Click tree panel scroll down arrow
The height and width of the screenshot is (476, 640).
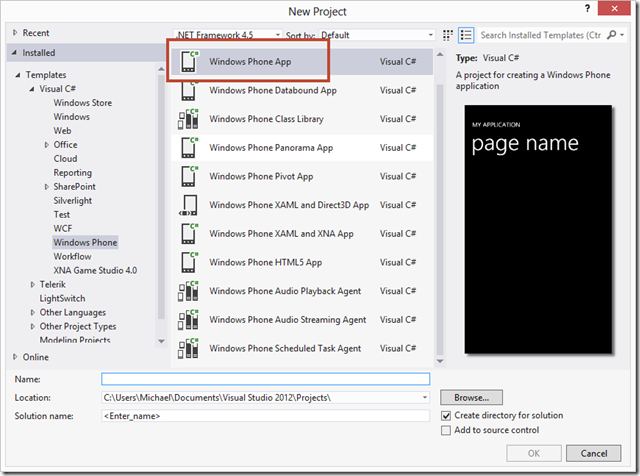pos(161,341)
